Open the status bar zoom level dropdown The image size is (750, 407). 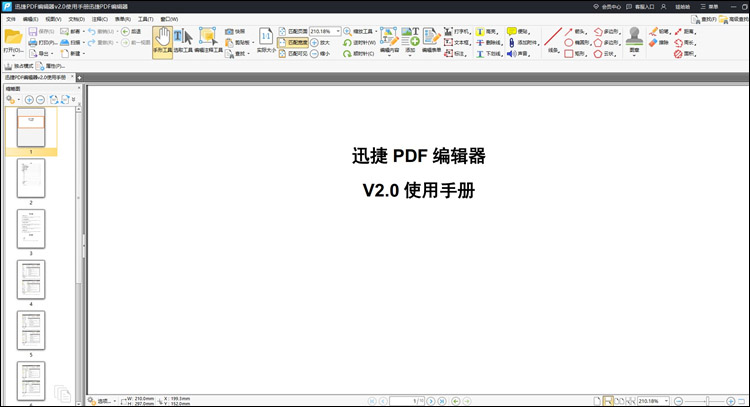[666, 401]
